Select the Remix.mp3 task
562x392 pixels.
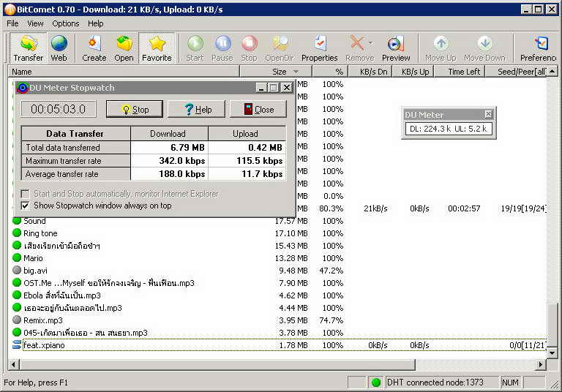[x=278, y=320]
